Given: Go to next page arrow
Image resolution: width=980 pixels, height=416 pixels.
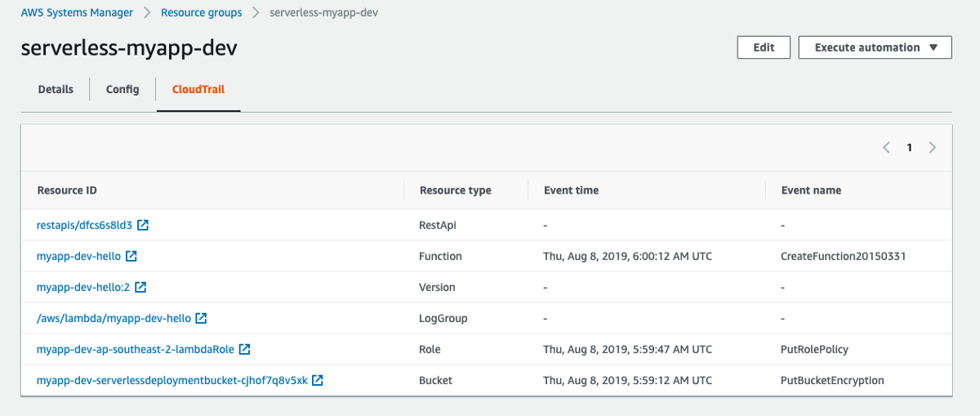Looking at the screenshot, I should click(932, 148).
